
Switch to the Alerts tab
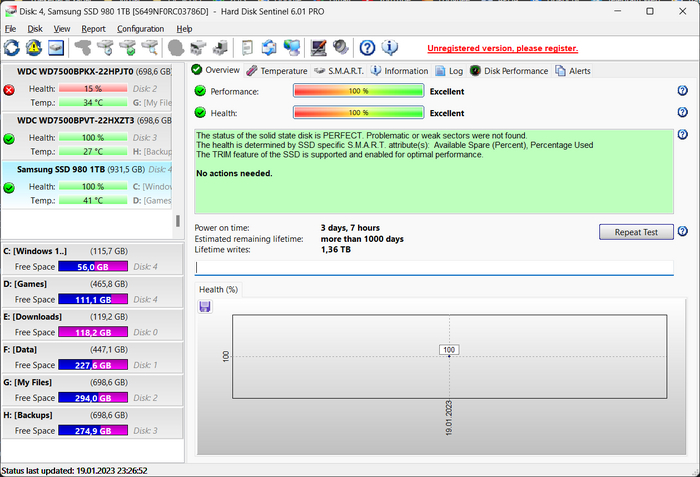(x=573, y=71)
